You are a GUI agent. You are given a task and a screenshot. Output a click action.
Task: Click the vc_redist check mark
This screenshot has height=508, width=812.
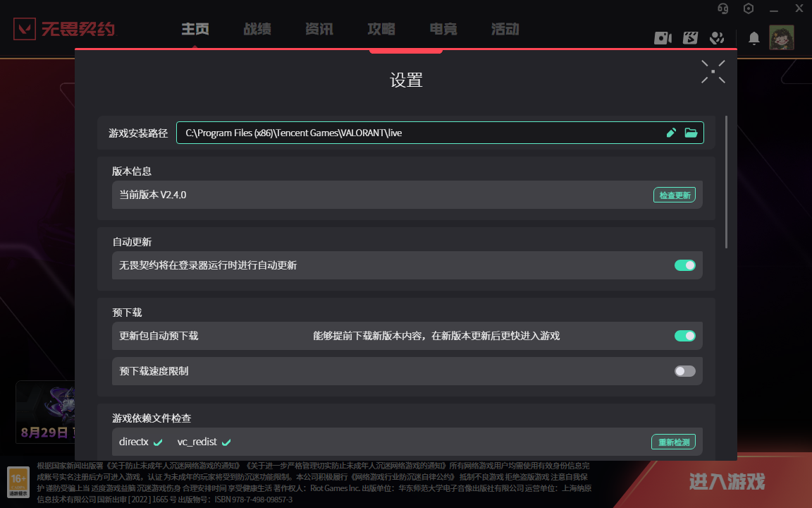point(226,442)
